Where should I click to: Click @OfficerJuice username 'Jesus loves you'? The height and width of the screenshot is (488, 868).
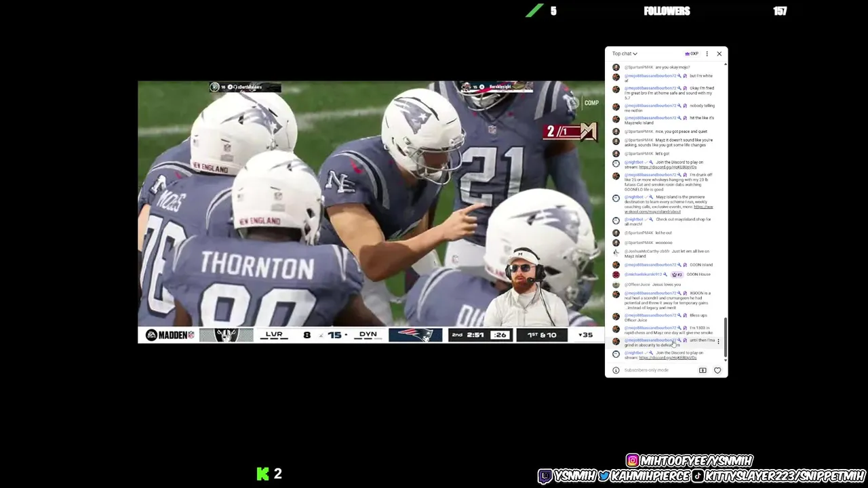637,285
